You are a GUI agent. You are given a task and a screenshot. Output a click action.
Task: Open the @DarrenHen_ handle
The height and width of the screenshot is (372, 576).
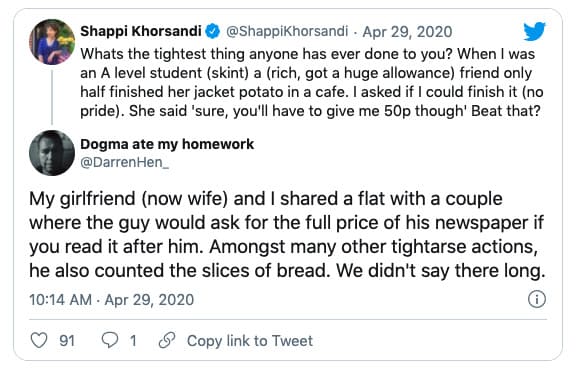pos(125,162)
